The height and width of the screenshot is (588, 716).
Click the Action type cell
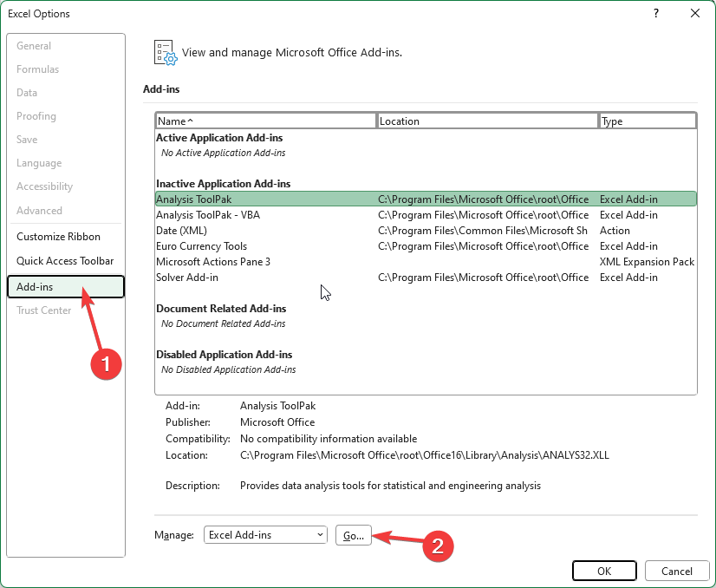pos(615,231)
